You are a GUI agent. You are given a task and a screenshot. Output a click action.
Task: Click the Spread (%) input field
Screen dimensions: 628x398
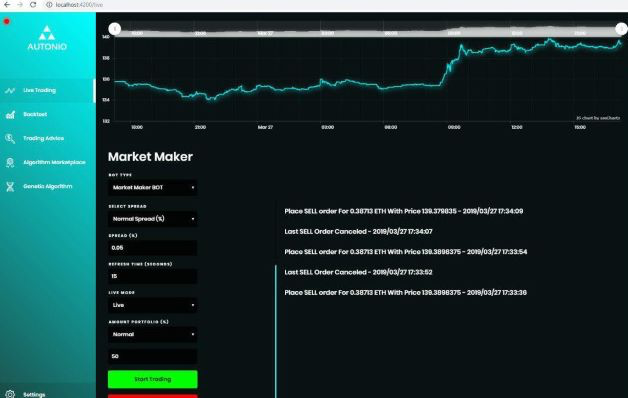[x=152, y=248]
